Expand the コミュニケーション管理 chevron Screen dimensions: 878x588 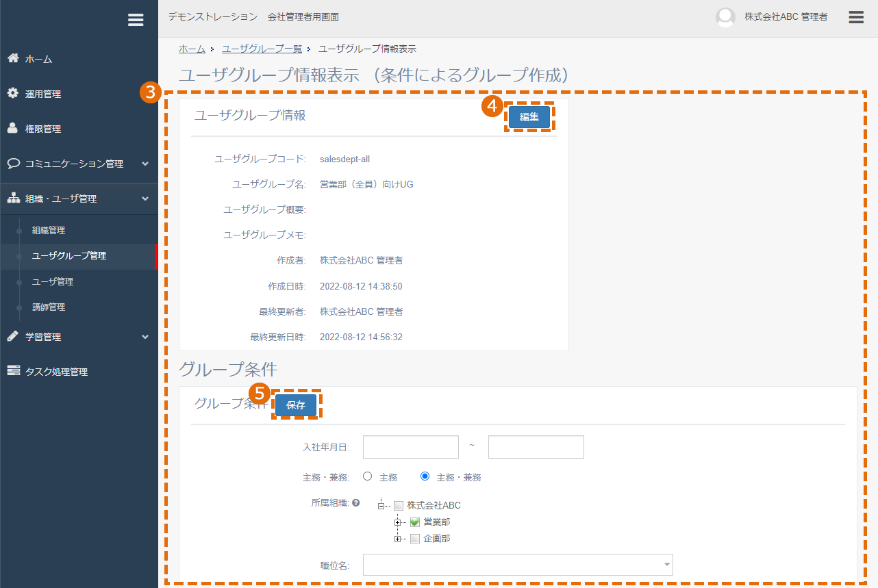(x=145, y=164)
